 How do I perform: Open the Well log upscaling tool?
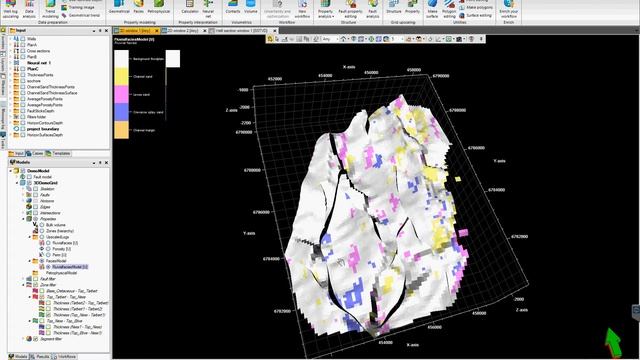11,9
